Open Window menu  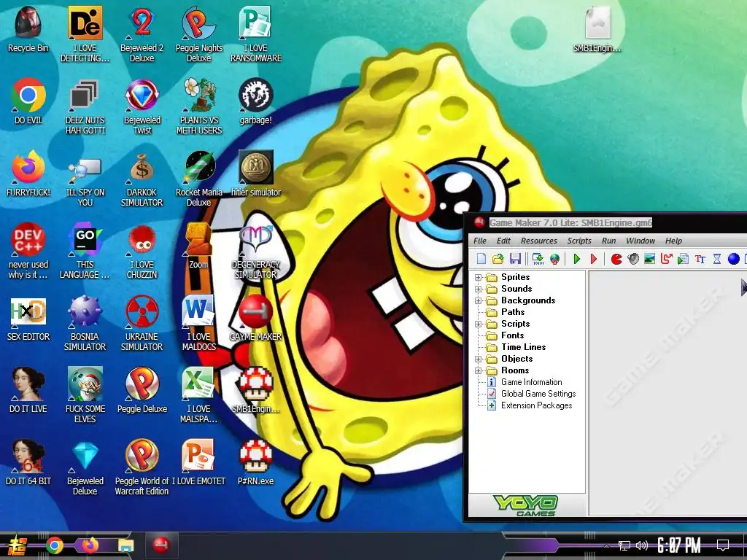(640, 241)
